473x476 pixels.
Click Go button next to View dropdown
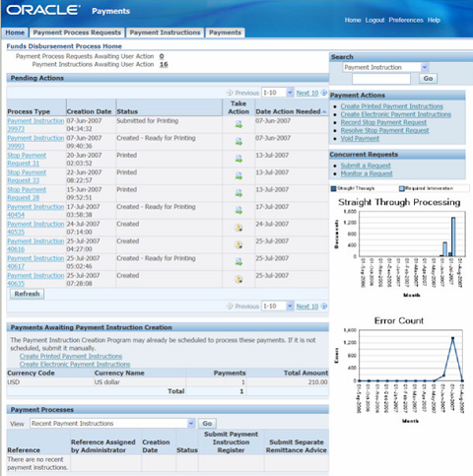pyautogui.click(x=207, y=424)
